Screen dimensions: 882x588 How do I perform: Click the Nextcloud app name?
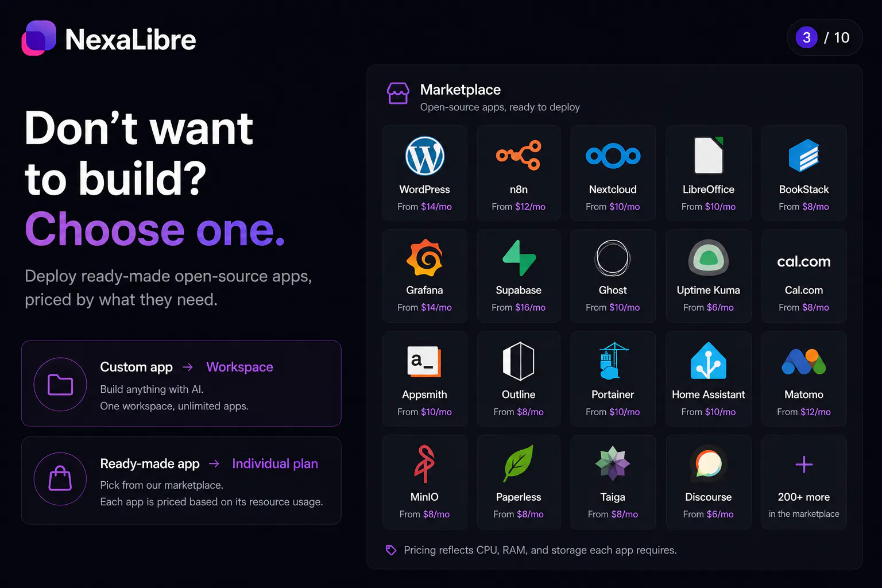[613, 189]
